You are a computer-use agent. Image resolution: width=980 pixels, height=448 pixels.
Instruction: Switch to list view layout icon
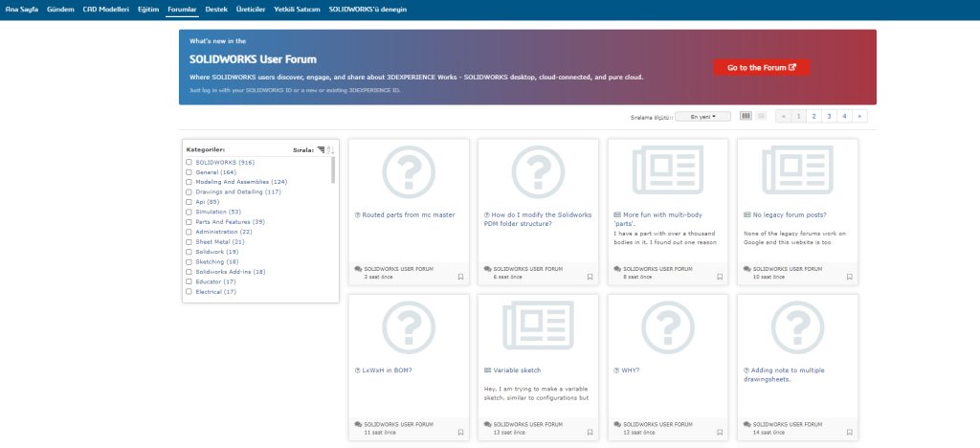point(761,116)
